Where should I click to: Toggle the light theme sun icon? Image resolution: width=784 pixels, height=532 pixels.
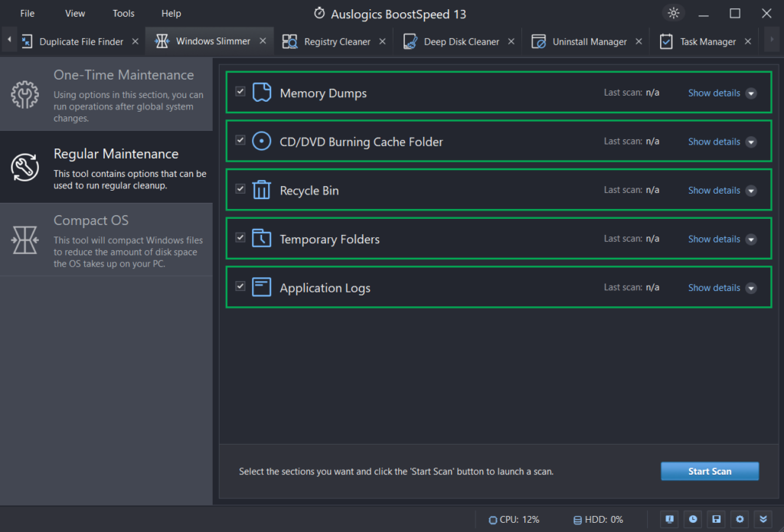(673, 13)
